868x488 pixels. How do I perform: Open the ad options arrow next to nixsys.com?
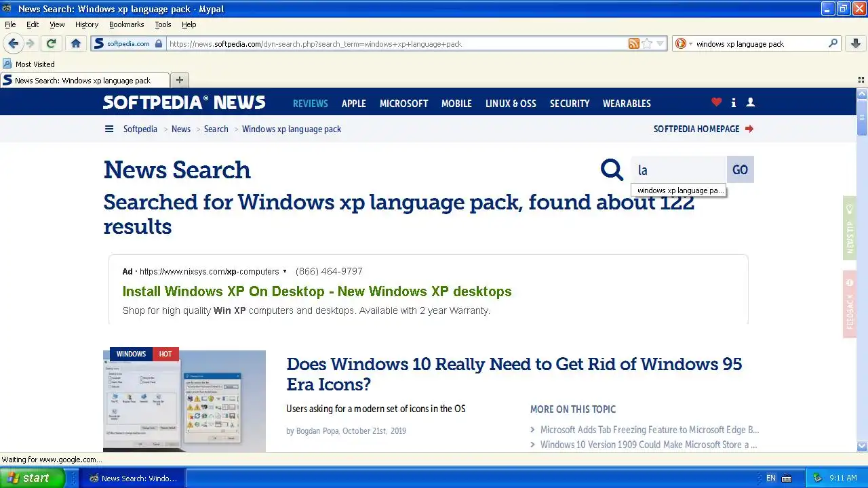pos(285,271)
